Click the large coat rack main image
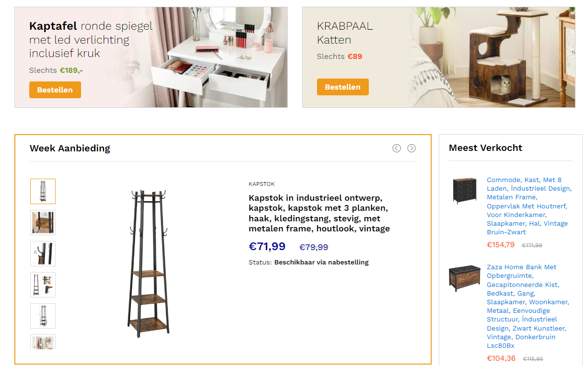The height and width of the screenshot is (366, 588). point(148,263)
